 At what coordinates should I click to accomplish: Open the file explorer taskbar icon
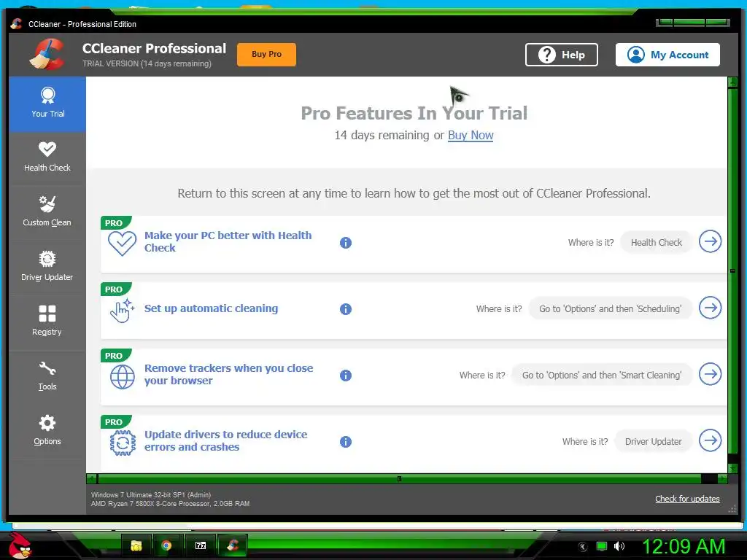pos(136,545)
